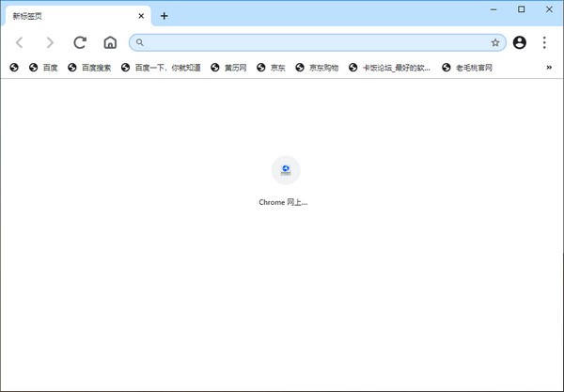Open the 百度搜索 bookmark

(x=89, y=68)
